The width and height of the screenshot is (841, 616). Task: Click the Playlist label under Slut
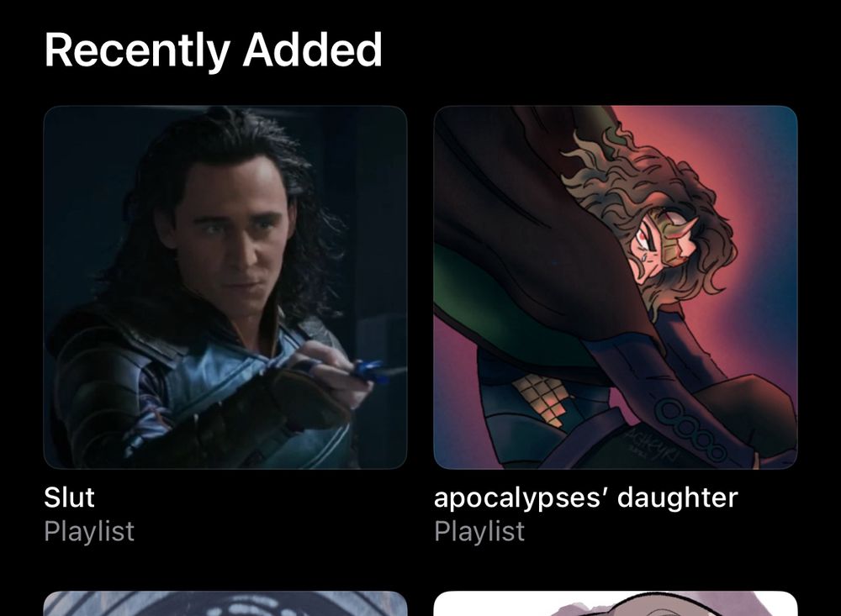pos(89,531)
